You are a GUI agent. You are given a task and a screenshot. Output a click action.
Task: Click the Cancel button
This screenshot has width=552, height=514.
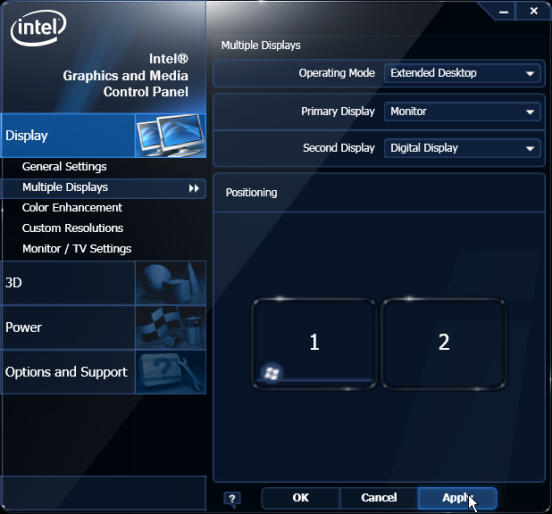[x=379, y=498]
